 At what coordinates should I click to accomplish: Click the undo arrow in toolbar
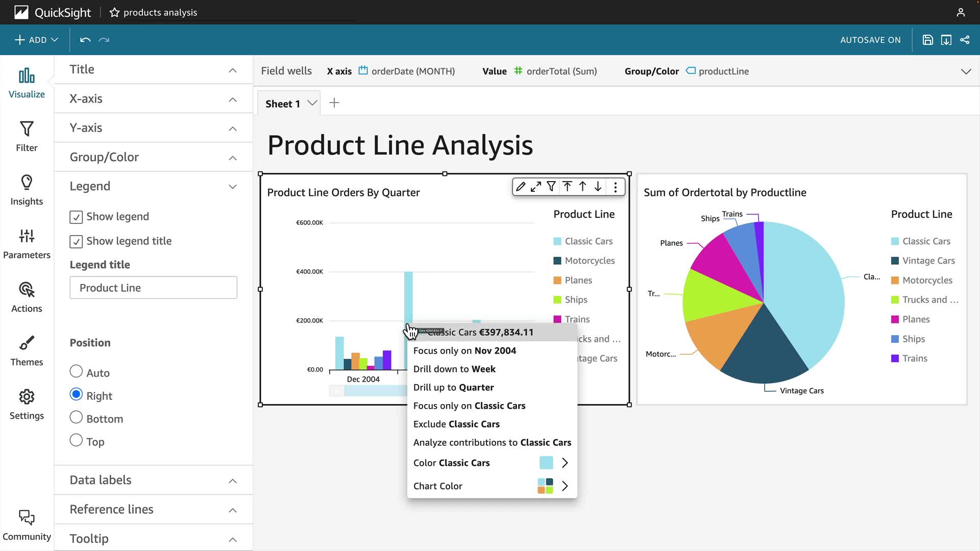point(85,40)
